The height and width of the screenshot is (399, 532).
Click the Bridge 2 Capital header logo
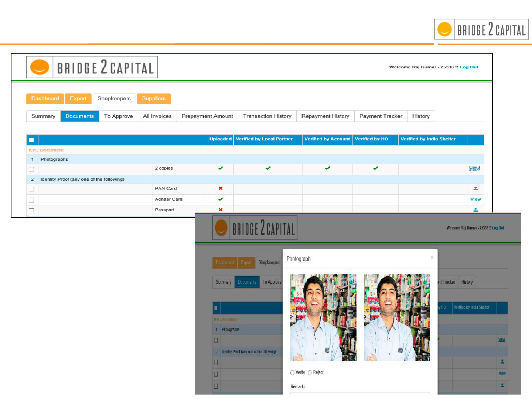(92, 67)
